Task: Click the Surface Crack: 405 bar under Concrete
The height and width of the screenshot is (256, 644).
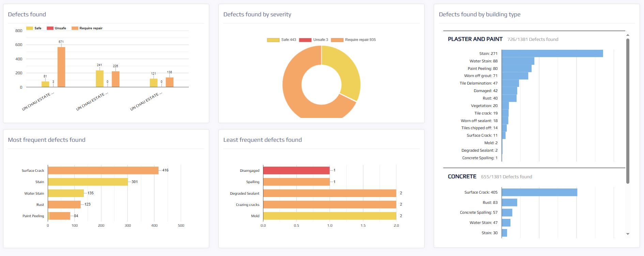Action: coord(539,192)
